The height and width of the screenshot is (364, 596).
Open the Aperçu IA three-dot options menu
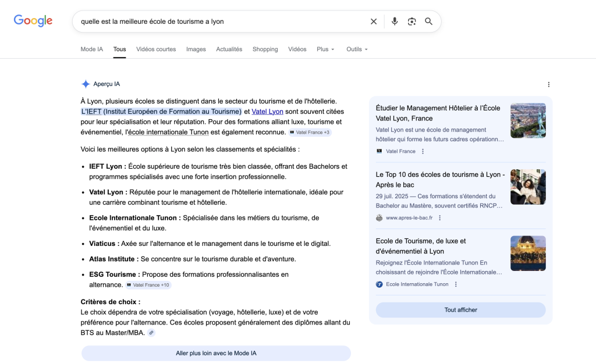click(x=548, y=84)
